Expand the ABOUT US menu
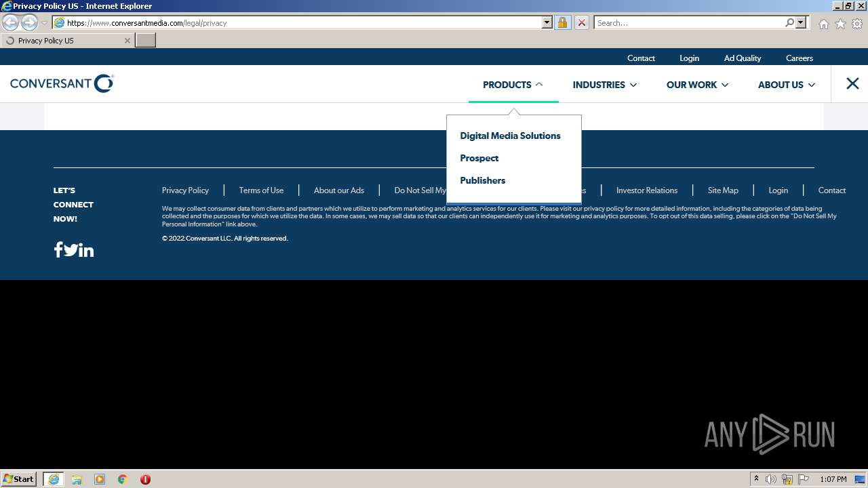868x488 pixels. pyautogui.click(x=786, y=85)
